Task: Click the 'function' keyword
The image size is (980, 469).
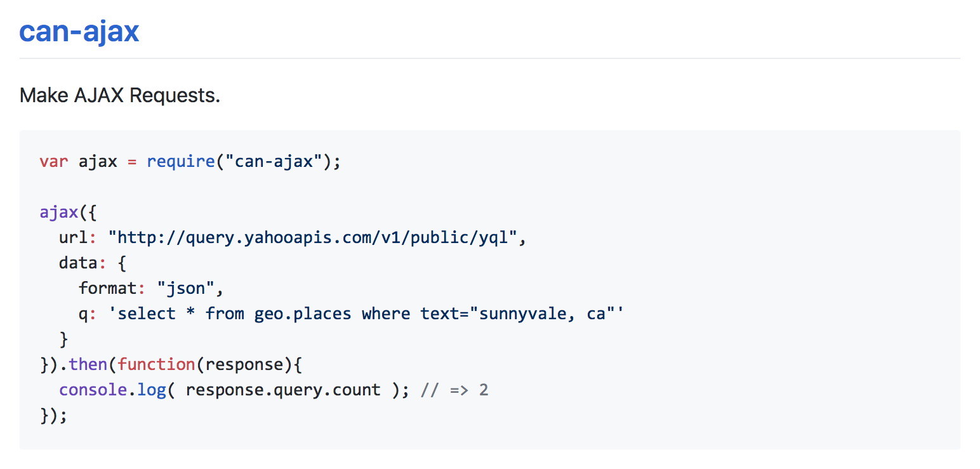Action: click(157, 364)
